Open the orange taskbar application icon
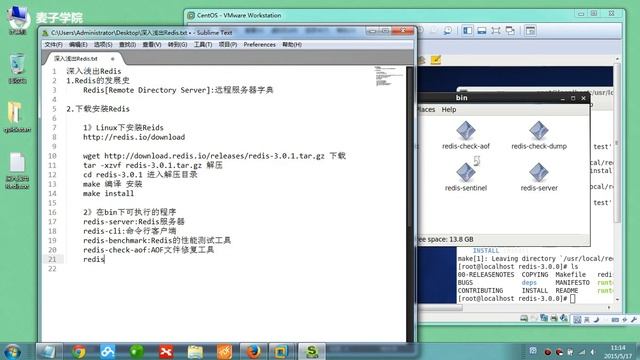Image resolution: width=640 pixels, height=360 pixels. (x=224, y=352)
